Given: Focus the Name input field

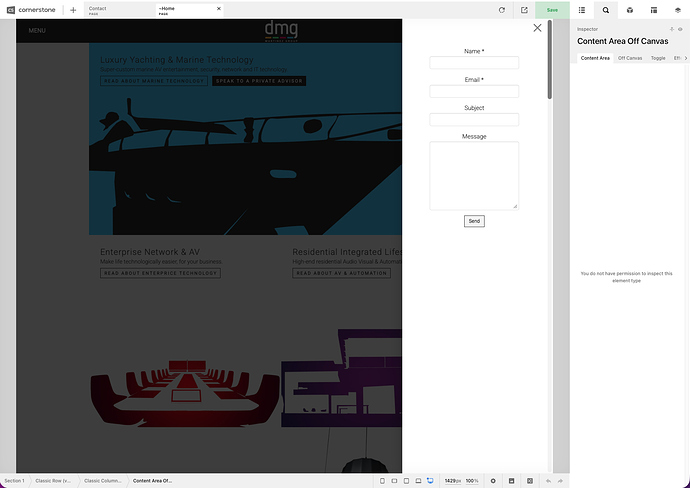Looking at the screenshot, I should (x=474, y=62).
